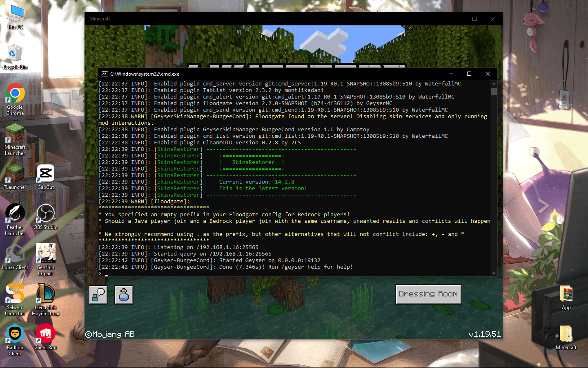Click the 'We strongly recommend using' line

tap(281, 234)
